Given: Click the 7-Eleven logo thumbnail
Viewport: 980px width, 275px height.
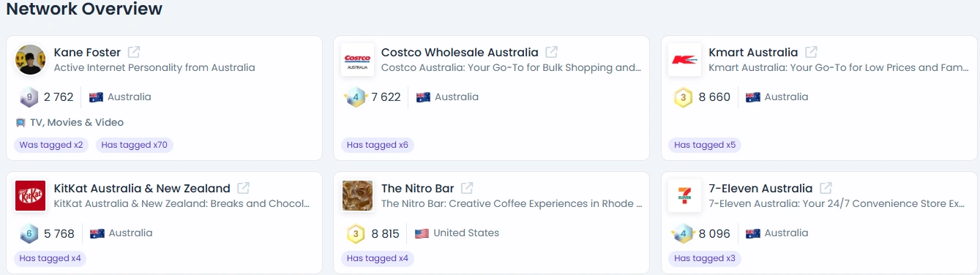Looking at the screenshot, I should tap(685, 196).
